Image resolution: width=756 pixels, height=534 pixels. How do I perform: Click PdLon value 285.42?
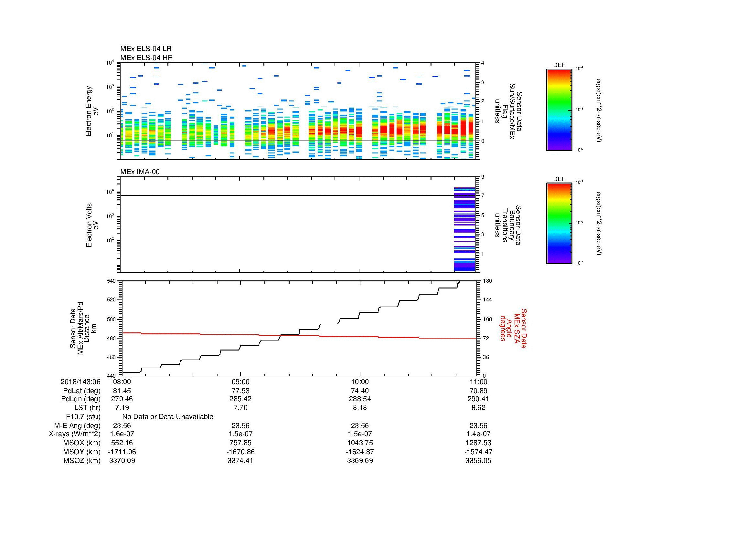coord(241,399)
